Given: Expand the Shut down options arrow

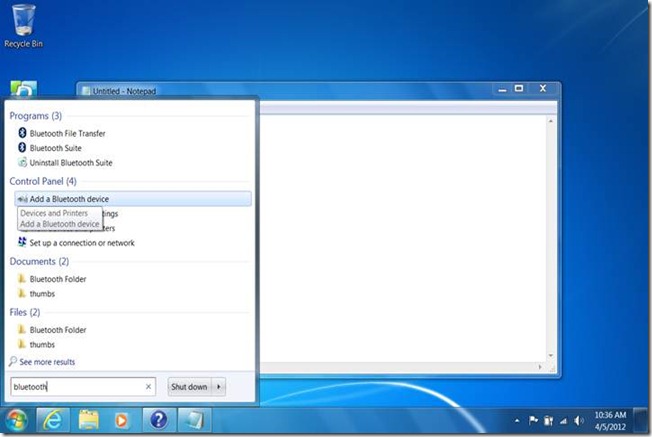Looking at the screenshot, I should (220, 387).
